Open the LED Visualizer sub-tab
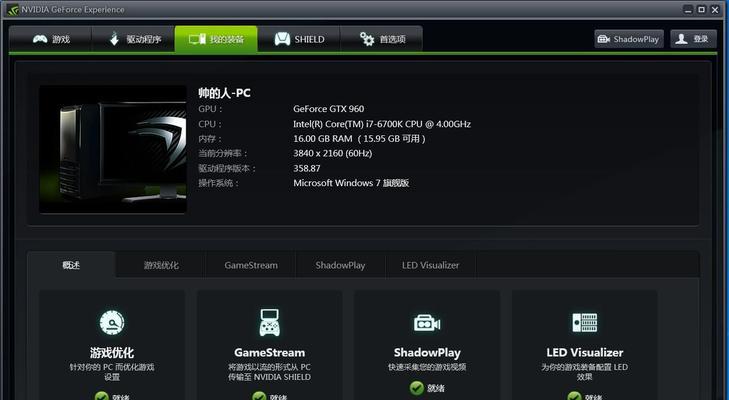Image resolution: width=729 pixels, height=400 pixels. tap(431, 265)
